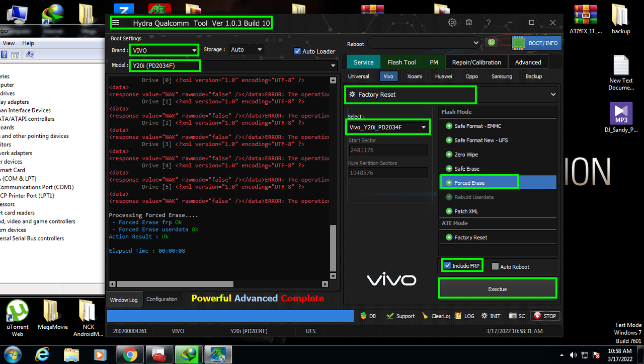Toggle the Auto Loader checkbox

click(x=297, y=51)
